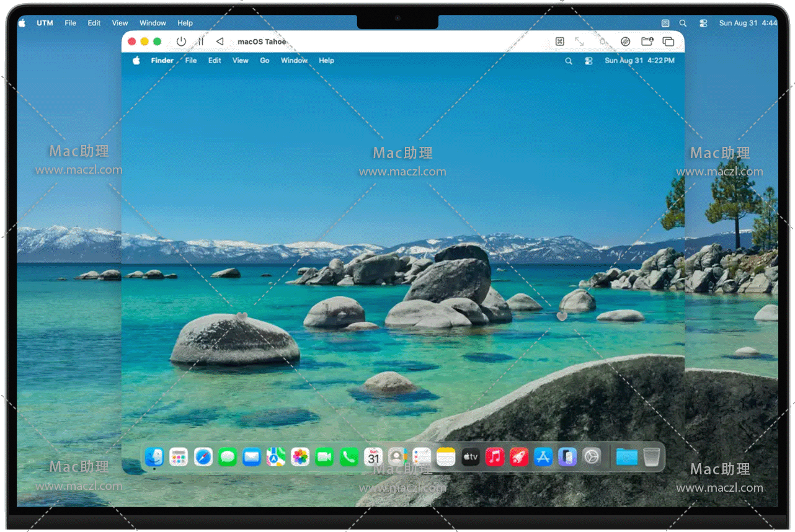Open the Music app from the dock
The width and height of the screenshot is (795, 532).
pyautogui.click(x=494, y=458)
